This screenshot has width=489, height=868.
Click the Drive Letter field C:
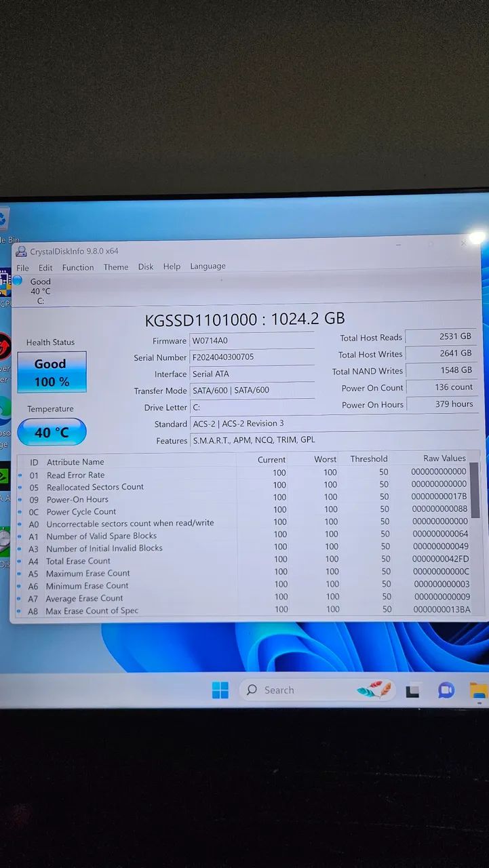click(252, 407)
